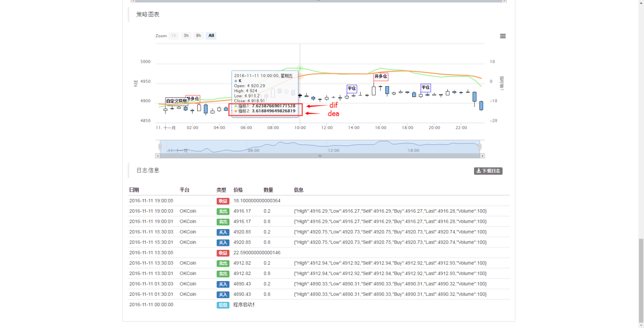Click the 卖出 tag at 13:30:01
The width and height of the screenshot is (644, 328).
click(x=223, y=274)
